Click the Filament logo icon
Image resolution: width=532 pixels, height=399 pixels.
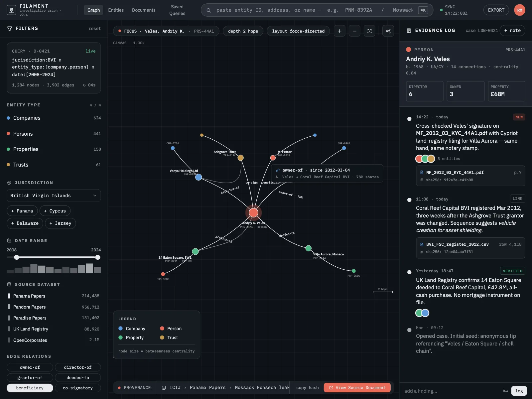(x=12, y=10)
